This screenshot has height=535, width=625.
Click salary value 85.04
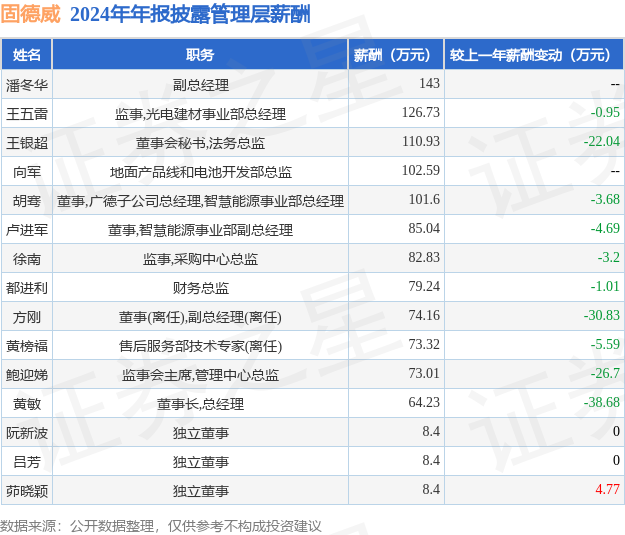click(x=424, y=228)
